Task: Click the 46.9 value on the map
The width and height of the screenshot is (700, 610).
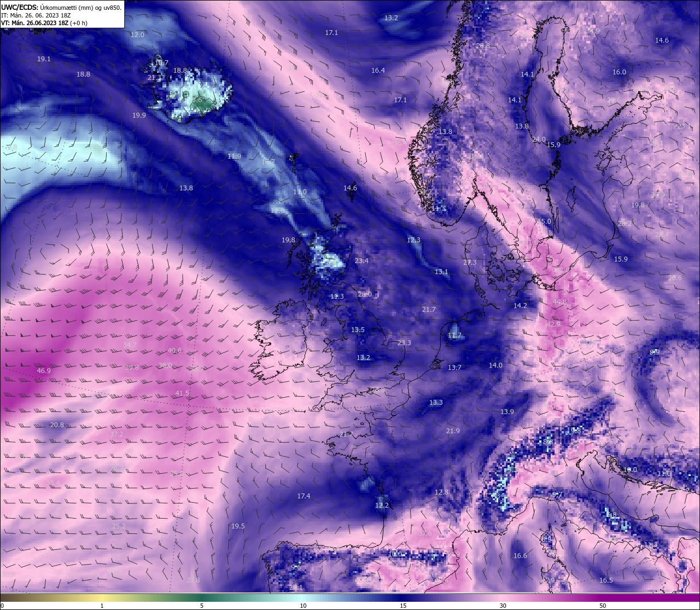Action: (x=44, y=371)
